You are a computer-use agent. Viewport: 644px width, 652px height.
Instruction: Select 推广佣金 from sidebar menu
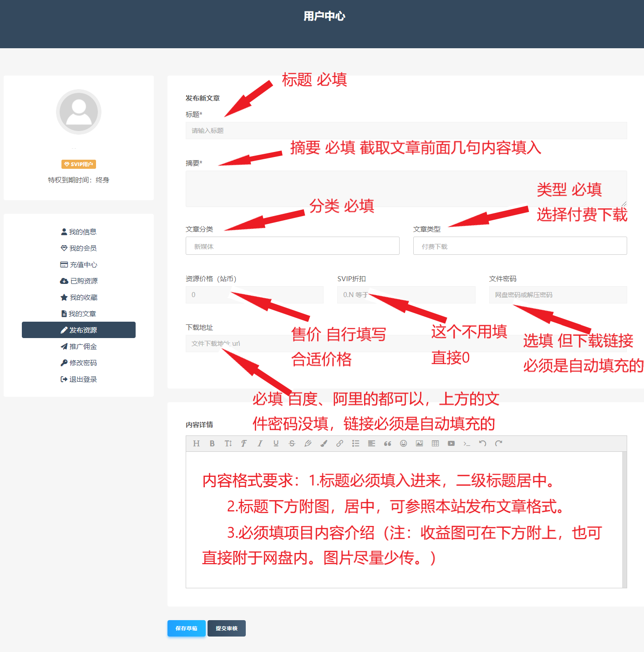[79, 347]
